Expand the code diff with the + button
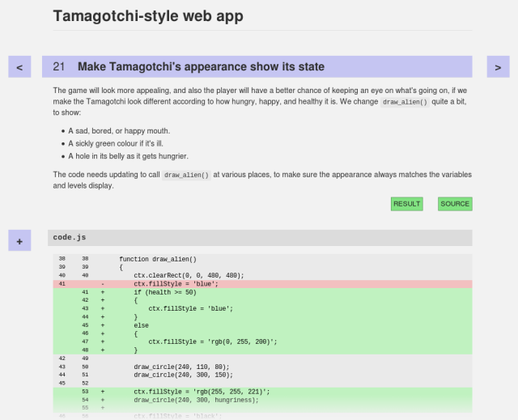 point(19,240)
